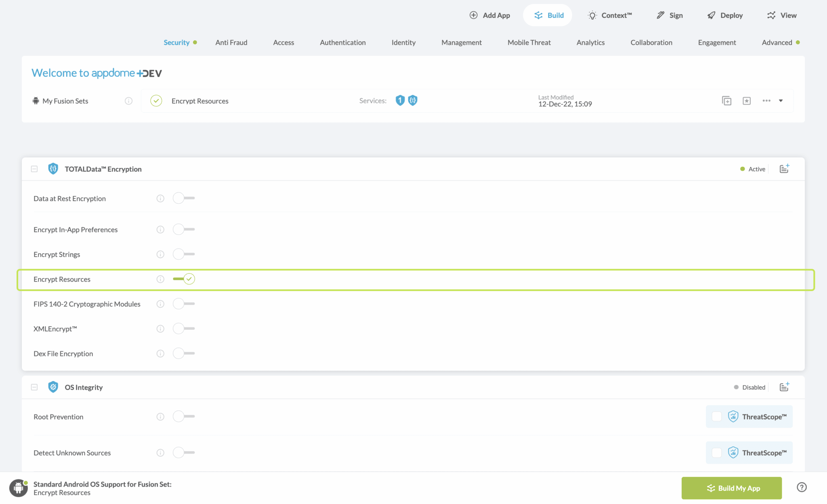Screen dimensions: 827x504
Task: Click the info icon beside My Fusion Sets
Action: [128, 101]
